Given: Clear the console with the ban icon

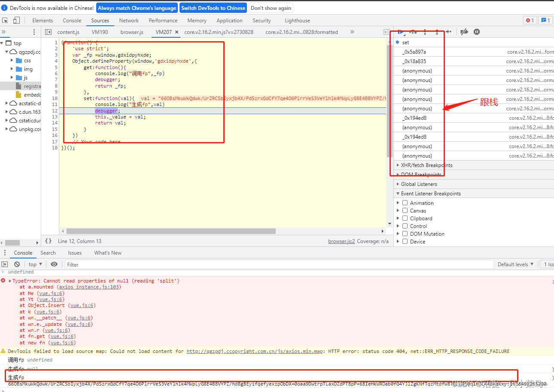Looking at the screenshot, I should (17, 264).
